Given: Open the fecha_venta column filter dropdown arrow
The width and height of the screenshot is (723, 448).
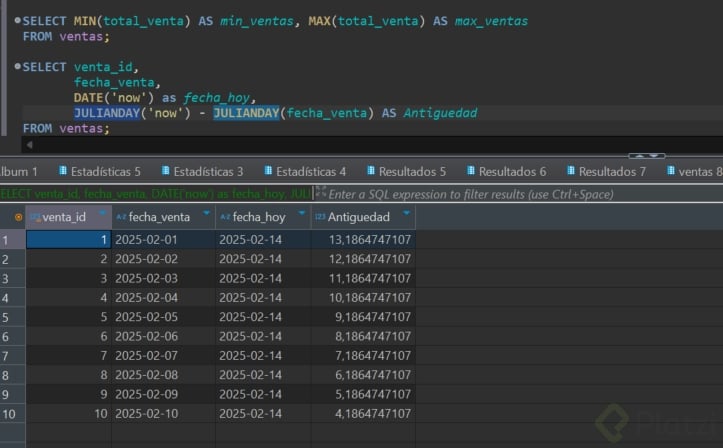Looking at the screenshot, I should coord(207,213).
